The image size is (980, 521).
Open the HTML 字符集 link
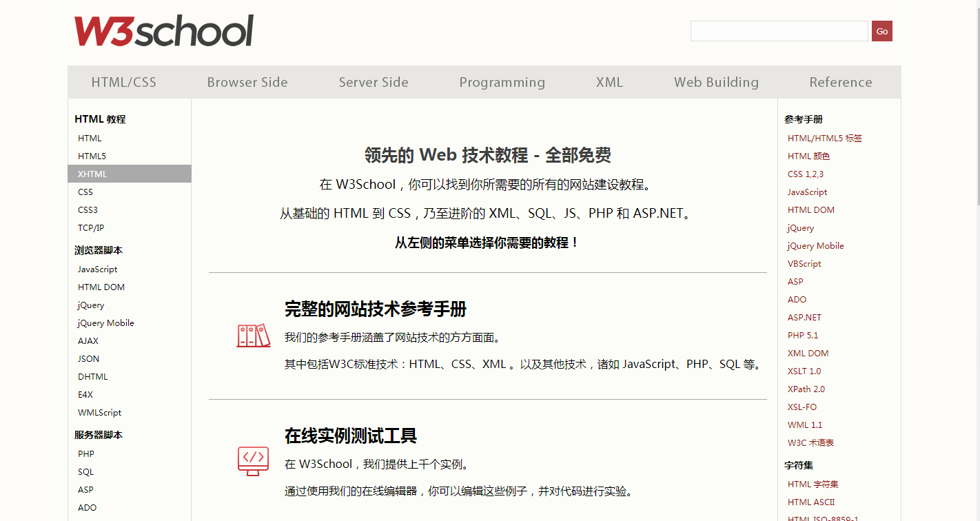813,484
